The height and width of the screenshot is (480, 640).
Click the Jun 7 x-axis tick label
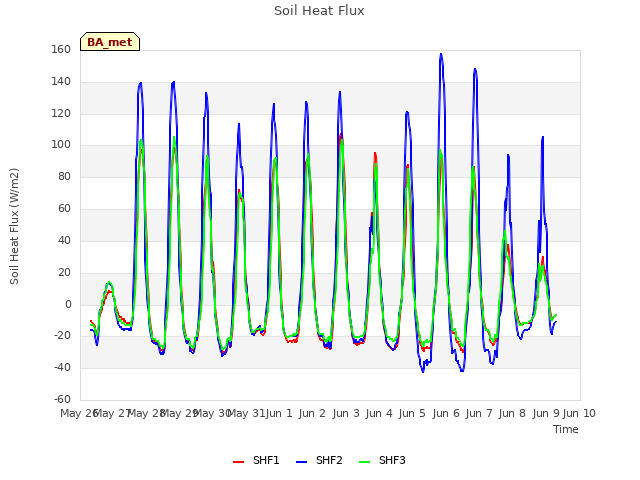(479, 413)
